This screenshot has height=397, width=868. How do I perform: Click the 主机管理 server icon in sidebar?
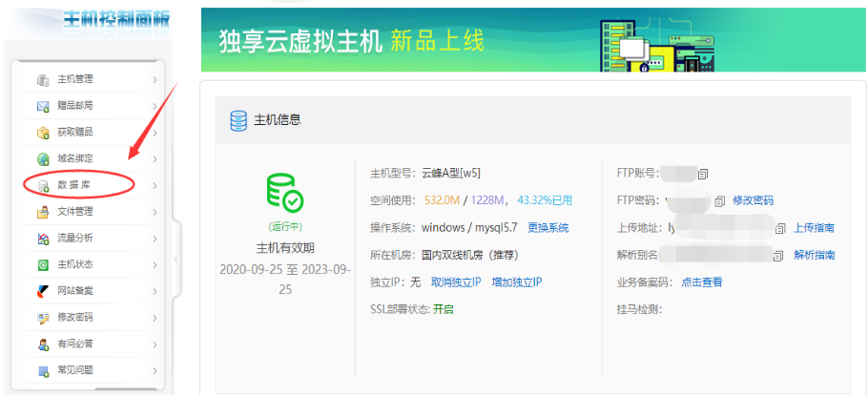43,79
